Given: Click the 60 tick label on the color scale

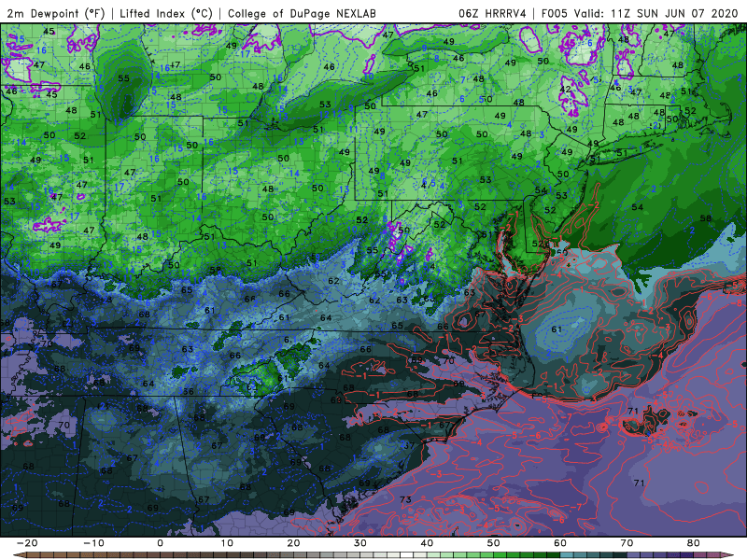Looking at the screenshot, I should tap(560, 543).
